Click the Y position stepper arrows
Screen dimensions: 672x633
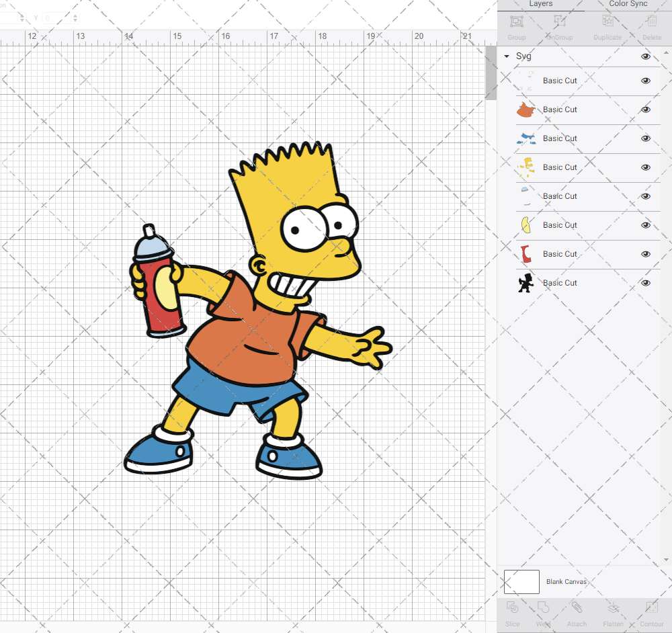pyautogui.click(x=75, y=18)
